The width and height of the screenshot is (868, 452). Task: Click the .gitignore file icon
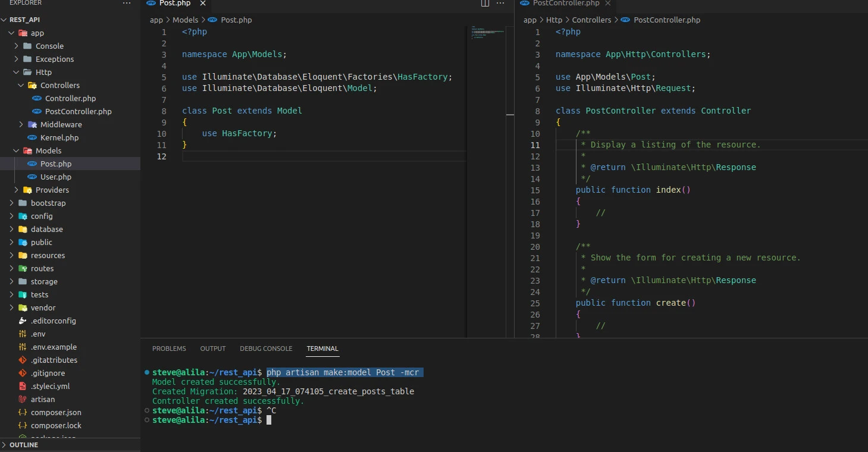pos(23,373)
